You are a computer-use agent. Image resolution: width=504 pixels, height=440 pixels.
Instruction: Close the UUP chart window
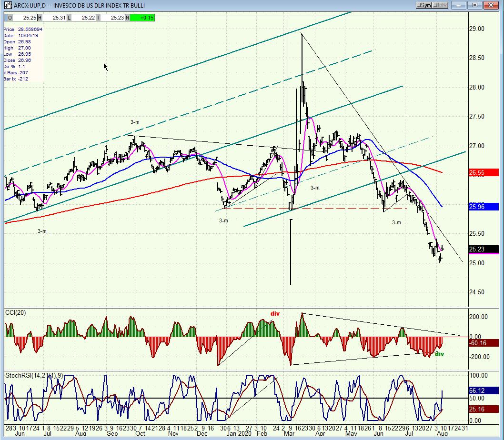491,5
